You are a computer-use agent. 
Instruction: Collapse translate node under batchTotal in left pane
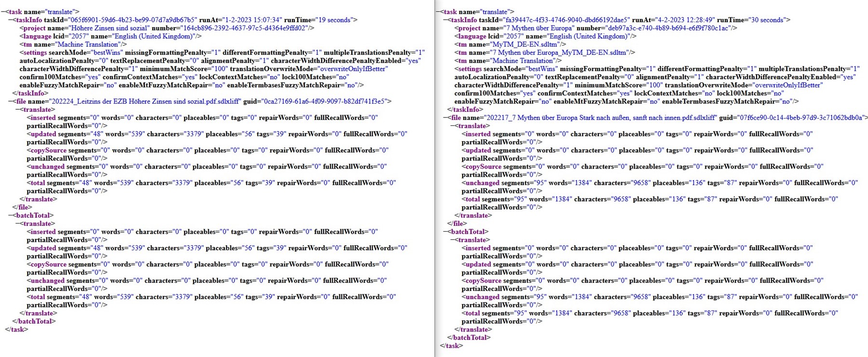[18, 224]
